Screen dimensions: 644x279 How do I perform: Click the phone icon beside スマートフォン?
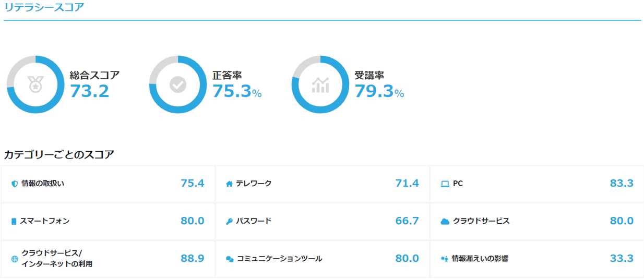[14, 221]
